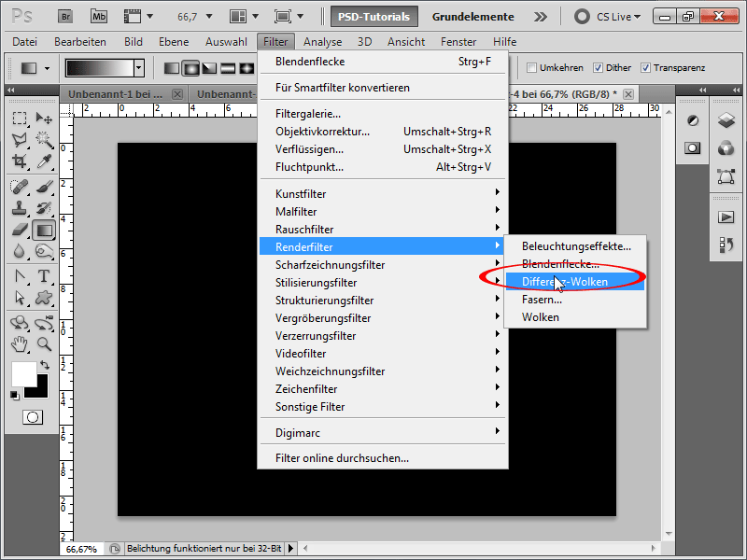Image resolution: width=747 pixels, height=560 pixels.
Task: Select the 3D Camera Orbit tool
Action: coord(44,323)
